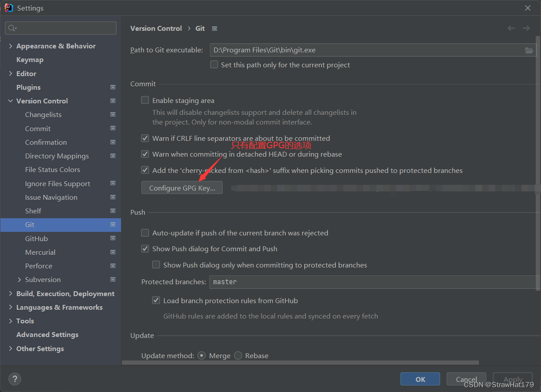The width and height of the screenshot is (541, 392).
Task: Select the Rebase update method
Action: click(238, 355)
